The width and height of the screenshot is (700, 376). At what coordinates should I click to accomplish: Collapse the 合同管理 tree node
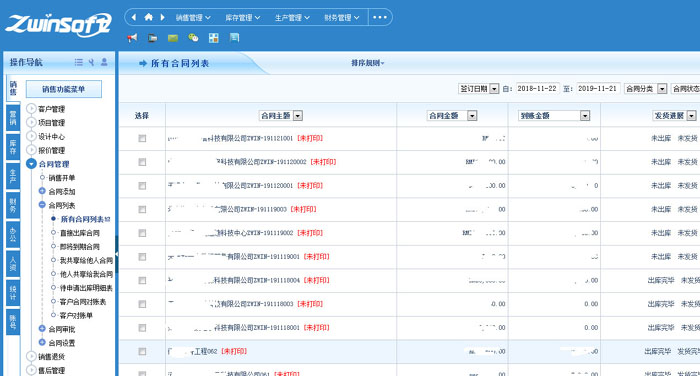31,164
